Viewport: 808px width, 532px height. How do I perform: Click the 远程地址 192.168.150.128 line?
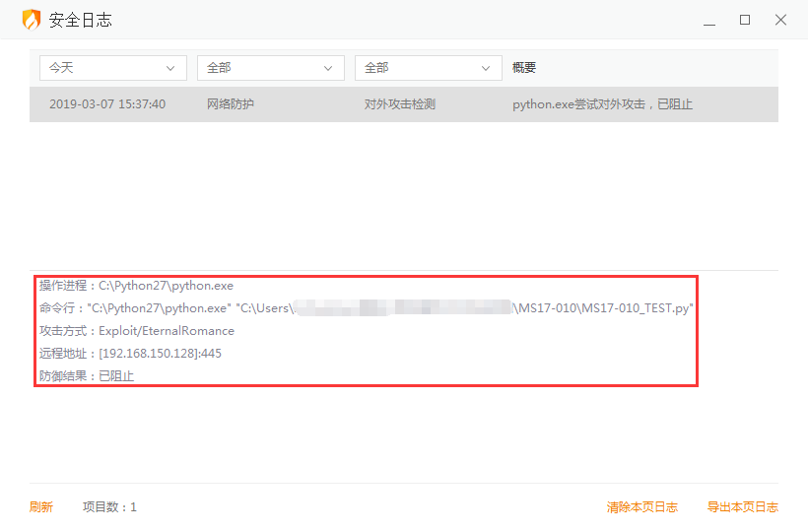(x=130, y=354)
